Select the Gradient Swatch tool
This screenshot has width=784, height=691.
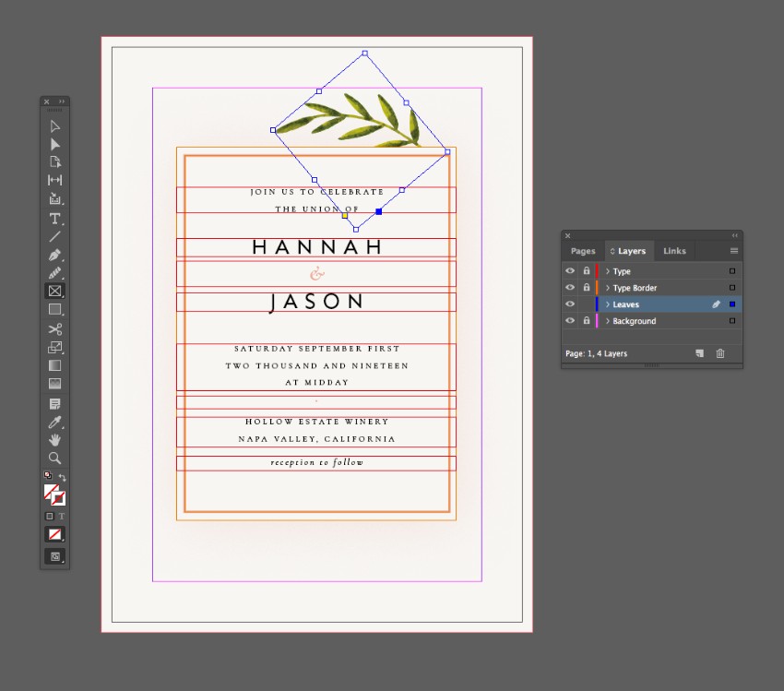(x=55, y=365)
